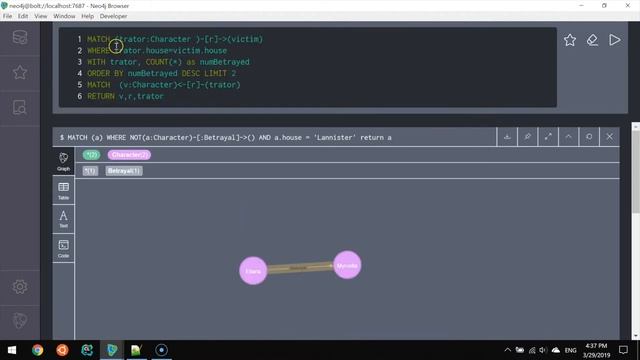Screen dimensions: 640x360
Task: Select the Betrayal relationship edge
Action: coord(300,268)
